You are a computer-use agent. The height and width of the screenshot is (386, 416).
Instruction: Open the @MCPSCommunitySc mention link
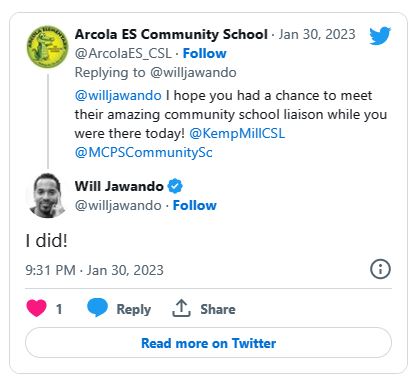[144, 153]
